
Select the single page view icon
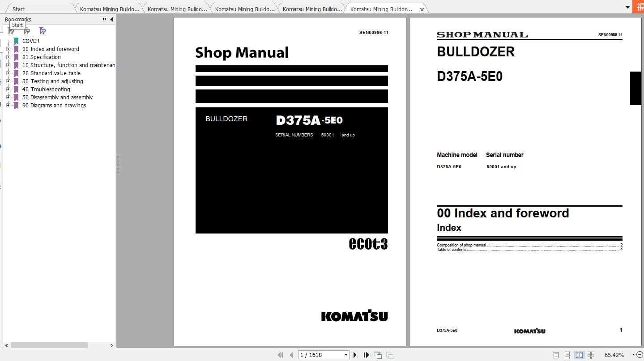(x=556, y=355)
